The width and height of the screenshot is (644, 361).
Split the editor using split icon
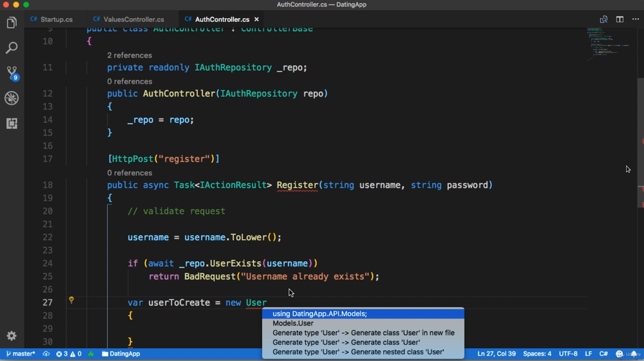click(620, 19)
